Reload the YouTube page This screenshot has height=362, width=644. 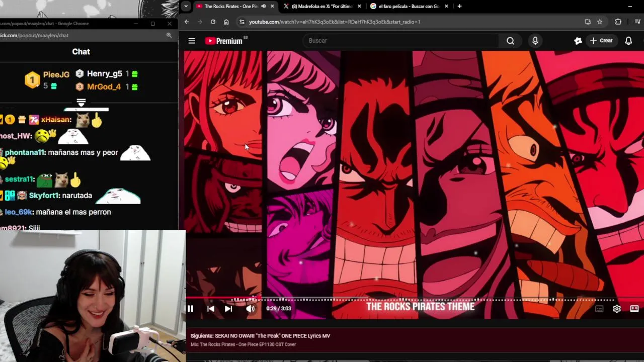(x=213, y=22)
